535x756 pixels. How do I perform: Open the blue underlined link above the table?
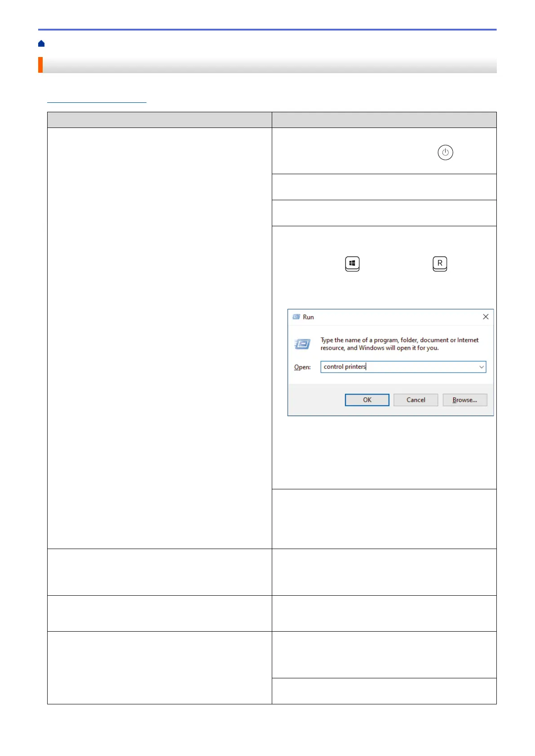(97, 99)
